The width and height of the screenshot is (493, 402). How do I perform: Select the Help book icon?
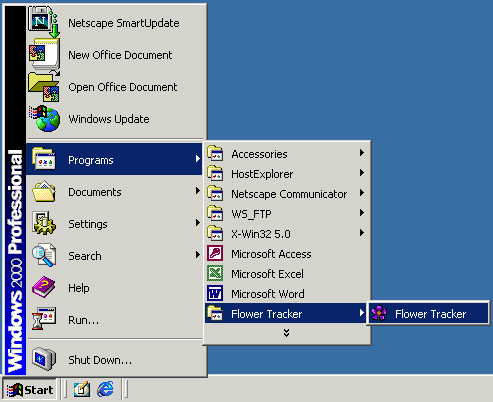tap(44, 287)
